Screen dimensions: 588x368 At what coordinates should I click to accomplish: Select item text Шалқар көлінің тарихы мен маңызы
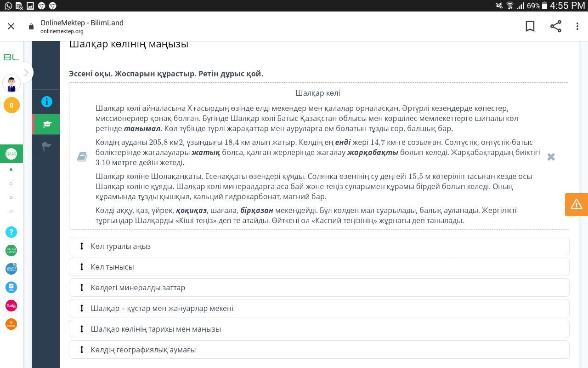[156, 329]
